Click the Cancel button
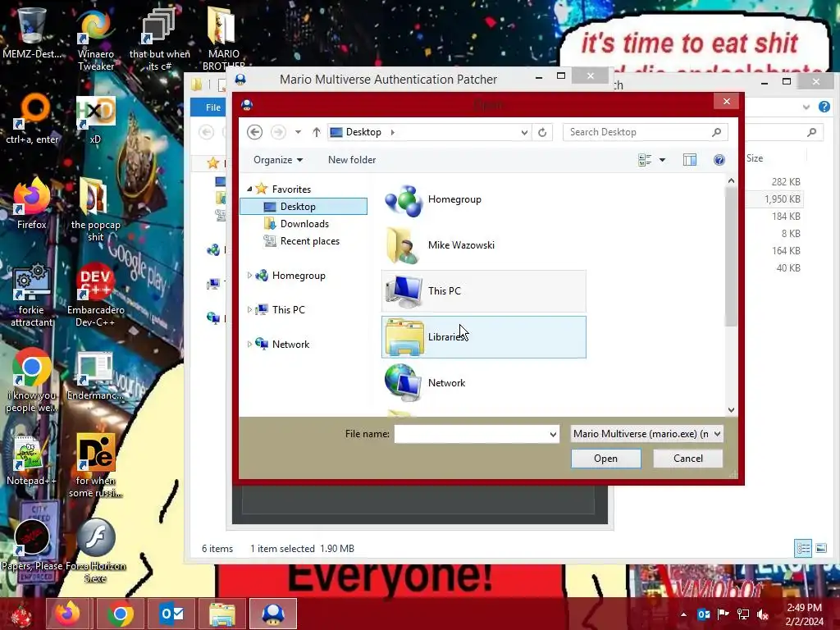 click(688, 459)
